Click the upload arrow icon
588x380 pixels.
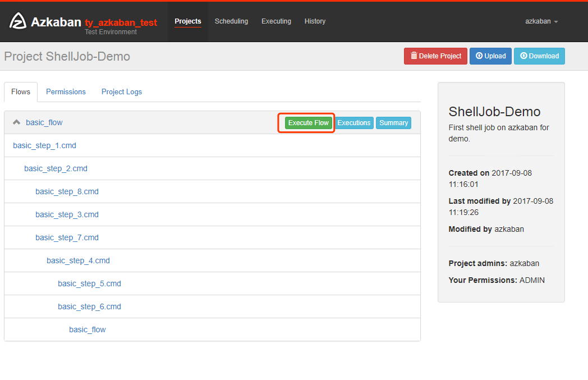click(x=479, y=56)
